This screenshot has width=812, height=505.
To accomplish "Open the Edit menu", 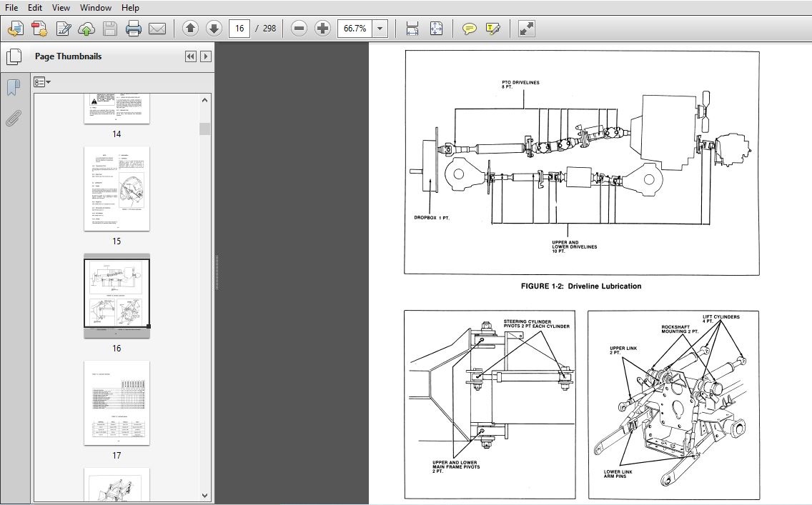I will pos(35,8).
